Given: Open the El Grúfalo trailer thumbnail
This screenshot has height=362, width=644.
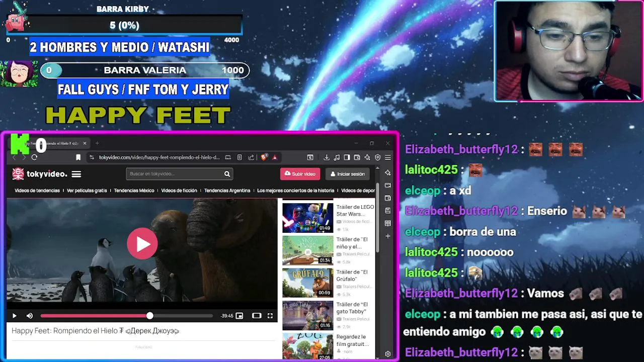Looking at the screenshot, I should 307,283.
